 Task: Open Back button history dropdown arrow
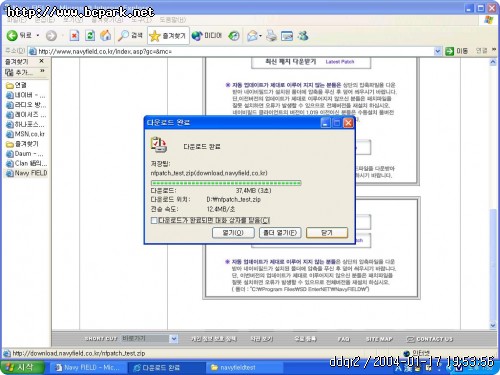[x=38, y=36]
